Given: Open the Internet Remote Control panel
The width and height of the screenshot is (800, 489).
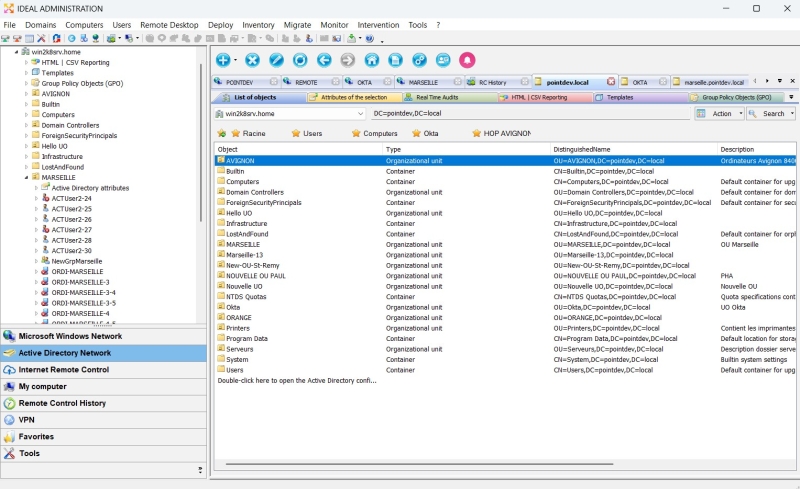Looking at the screenshot, I should tap(63, 369).
